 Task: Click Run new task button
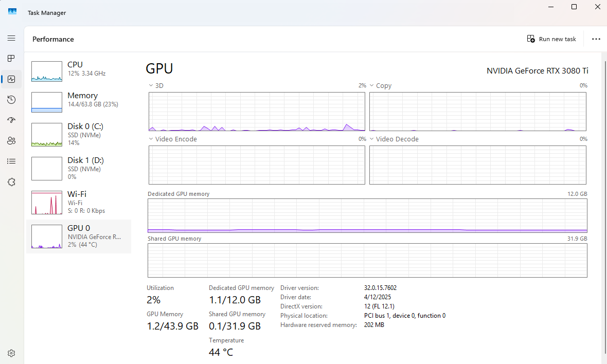(551, 39)
